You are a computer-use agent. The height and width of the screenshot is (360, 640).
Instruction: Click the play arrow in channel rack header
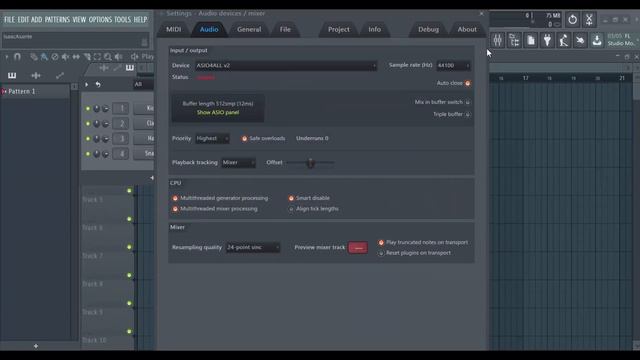[87, 84]
